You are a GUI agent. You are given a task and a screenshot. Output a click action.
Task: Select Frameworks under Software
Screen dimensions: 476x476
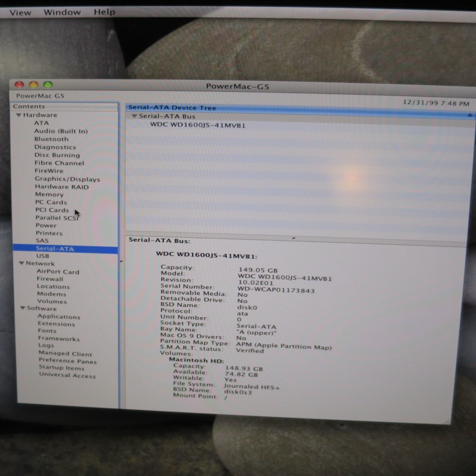point(59,338)
